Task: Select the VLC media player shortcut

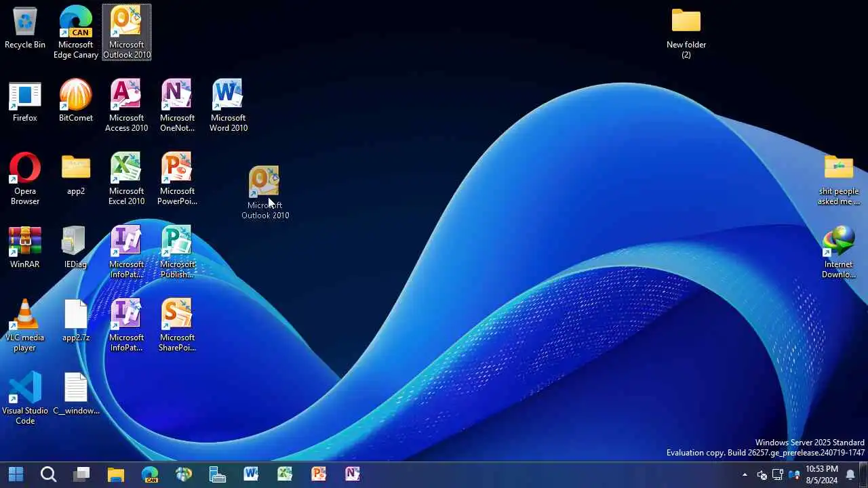Action: pyautogui.click(x=25, y=325)
